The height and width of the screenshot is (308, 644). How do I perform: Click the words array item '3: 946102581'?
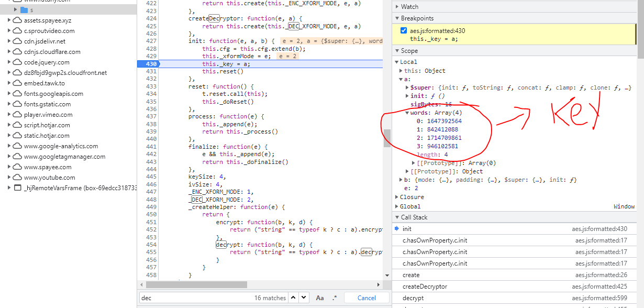click(437, 146)
